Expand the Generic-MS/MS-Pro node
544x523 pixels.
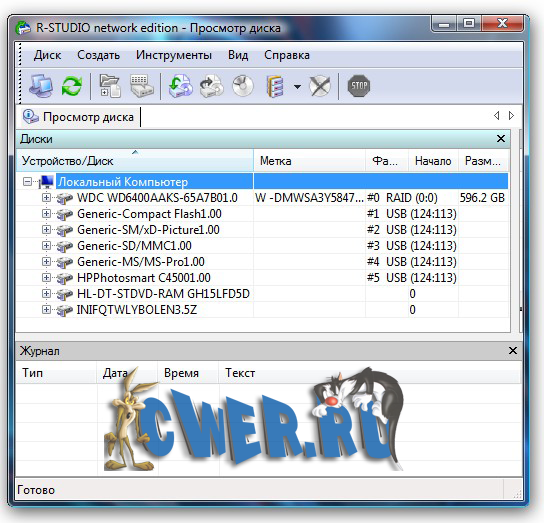(46, 261)
